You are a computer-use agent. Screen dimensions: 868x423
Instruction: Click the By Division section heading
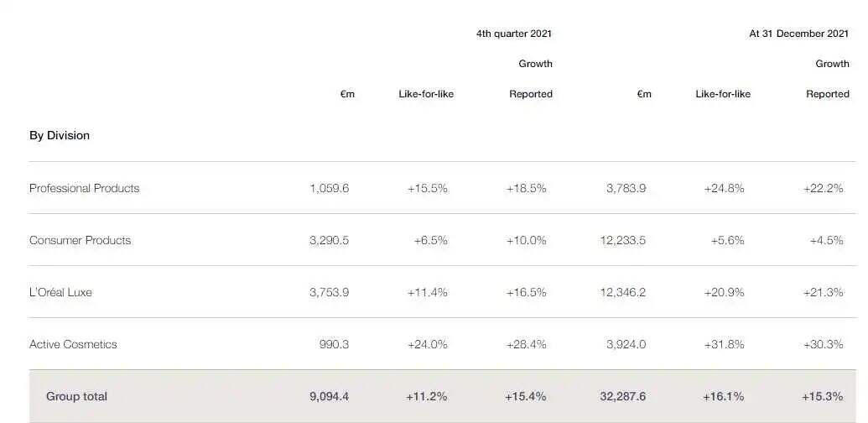[60, 136]
